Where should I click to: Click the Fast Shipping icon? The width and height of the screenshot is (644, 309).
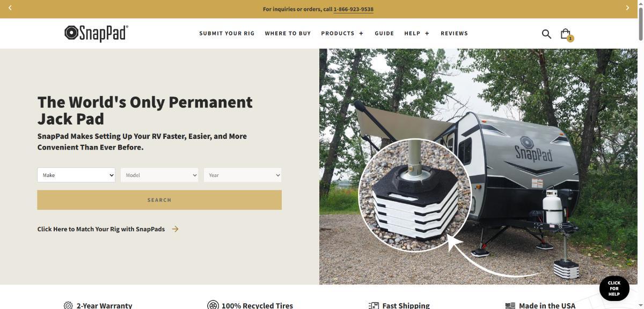(x=374, y=305)
